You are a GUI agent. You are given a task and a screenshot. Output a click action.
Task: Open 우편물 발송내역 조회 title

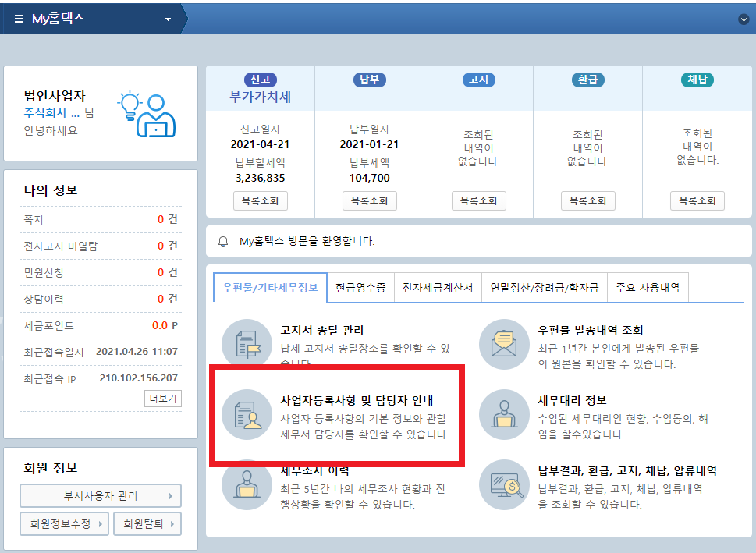(x=591, y=330)
